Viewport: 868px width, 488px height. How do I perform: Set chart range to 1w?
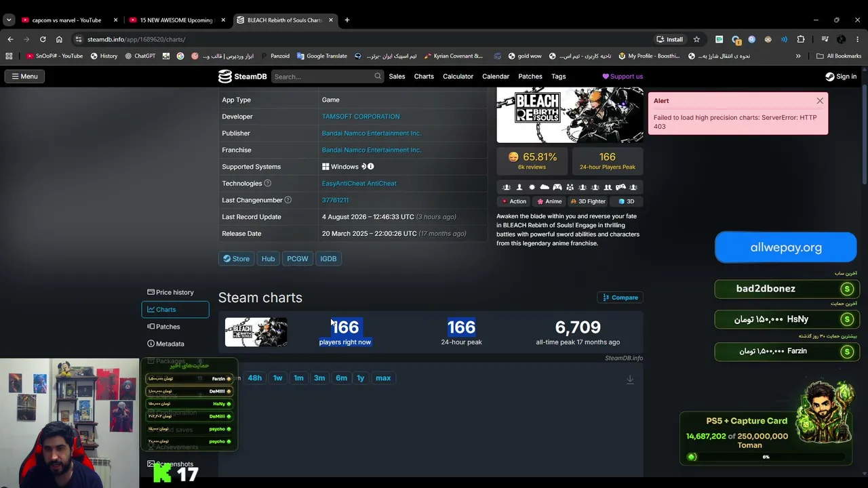click(x=277, y=378)
